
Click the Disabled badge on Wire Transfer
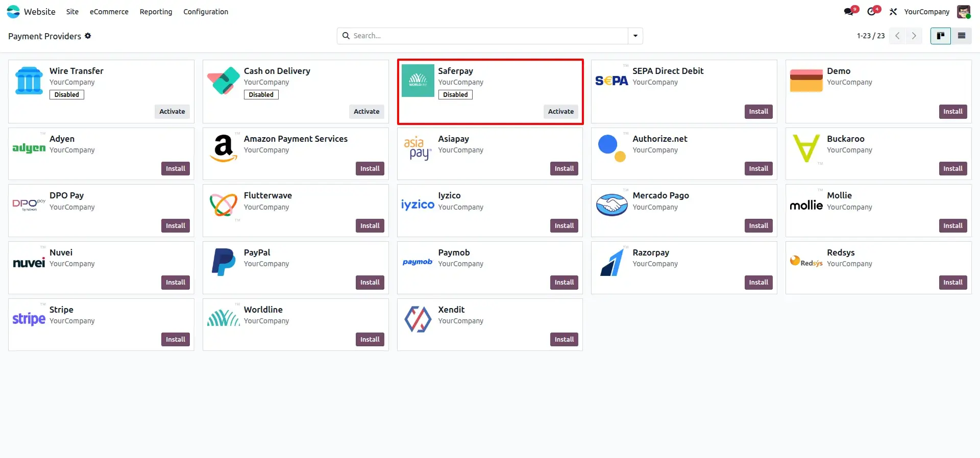click(x=67, y=95)
